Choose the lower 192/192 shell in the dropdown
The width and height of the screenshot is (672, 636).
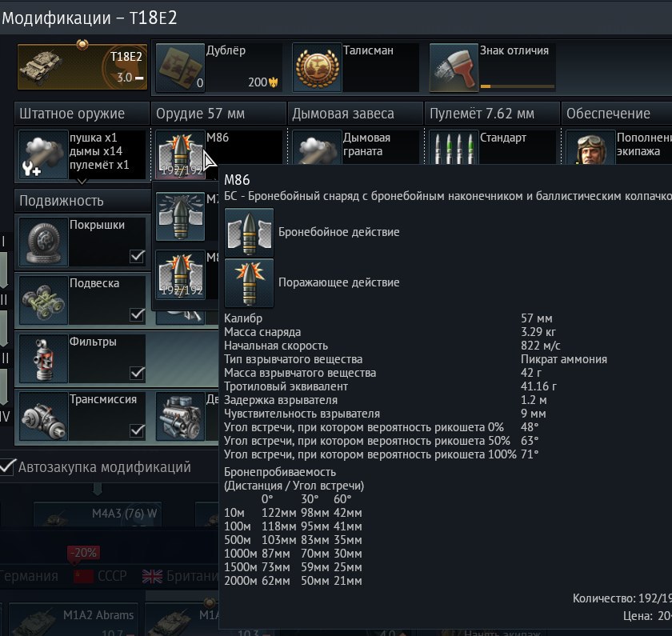click(x=180, y=274)
